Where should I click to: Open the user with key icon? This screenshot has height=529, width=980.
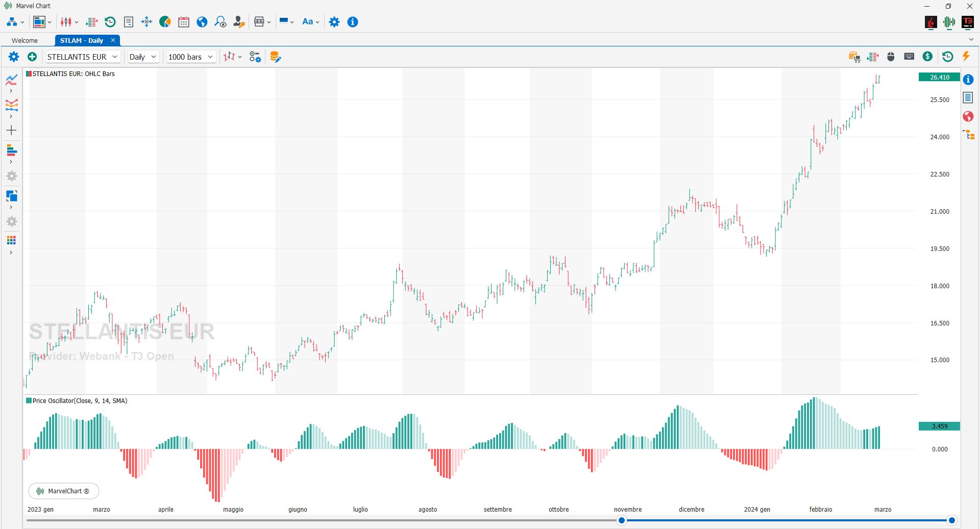pos(239,22)
